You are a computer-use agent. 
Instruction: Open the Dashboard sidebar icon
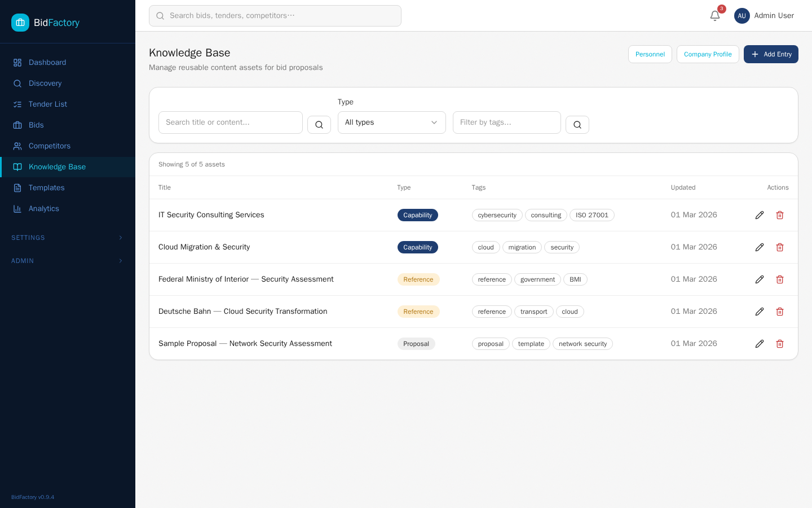17,63
